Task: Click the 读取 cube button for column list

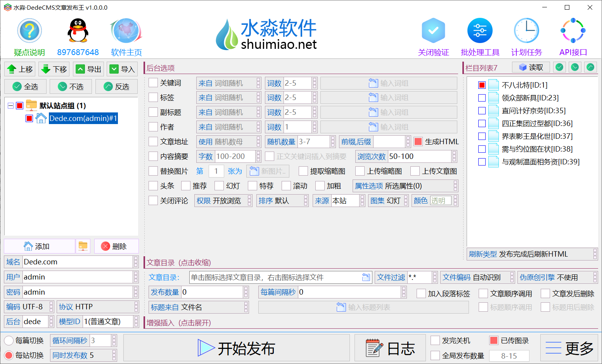Action: pos(531,67)
